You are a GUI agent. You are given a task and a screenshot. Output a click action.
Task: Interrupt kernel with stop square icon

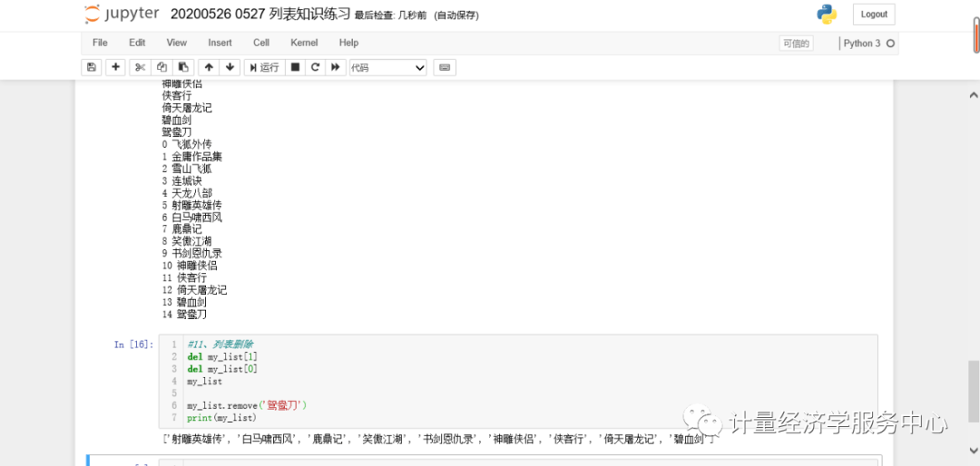click(296, 67)
